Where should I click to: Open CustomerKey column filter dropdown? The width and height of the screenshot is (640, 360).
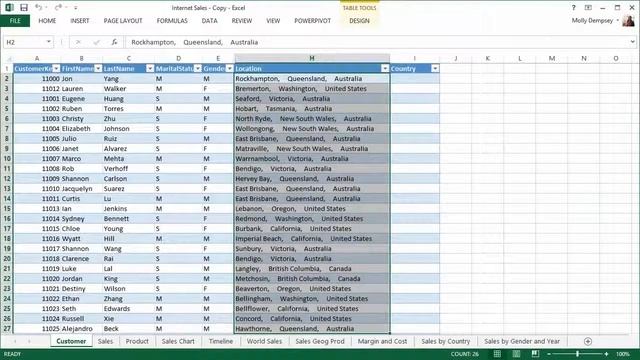56,69
